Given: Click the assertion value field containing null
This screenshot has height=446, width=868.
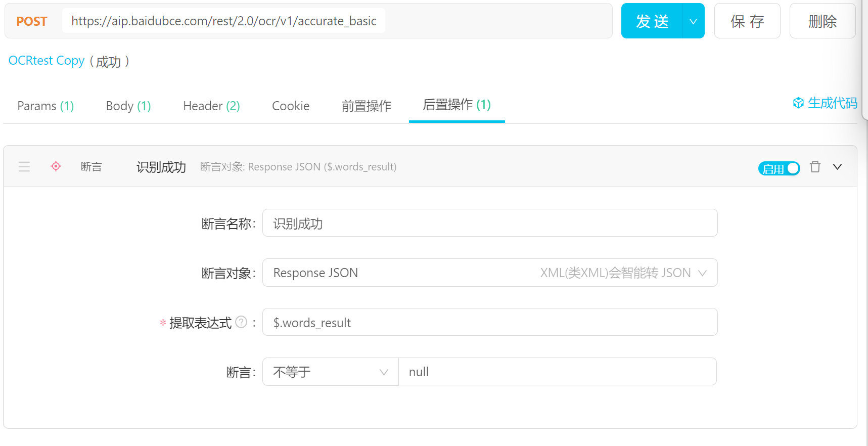Looking at the screenshot, I should coord(558,372).
